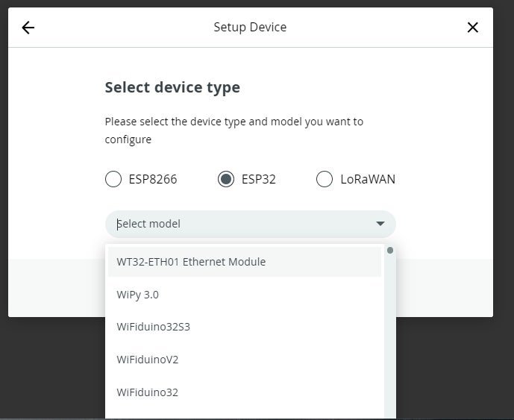
Task: Click the ESP8266 label text
Action: pyautogui.click(x=153, y=179)
